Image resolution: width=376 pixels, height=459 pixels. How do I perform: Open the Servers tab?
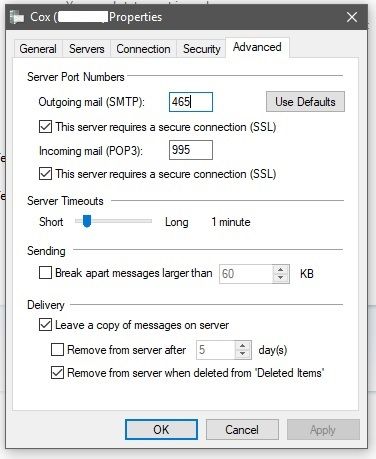tap(87, 49)
